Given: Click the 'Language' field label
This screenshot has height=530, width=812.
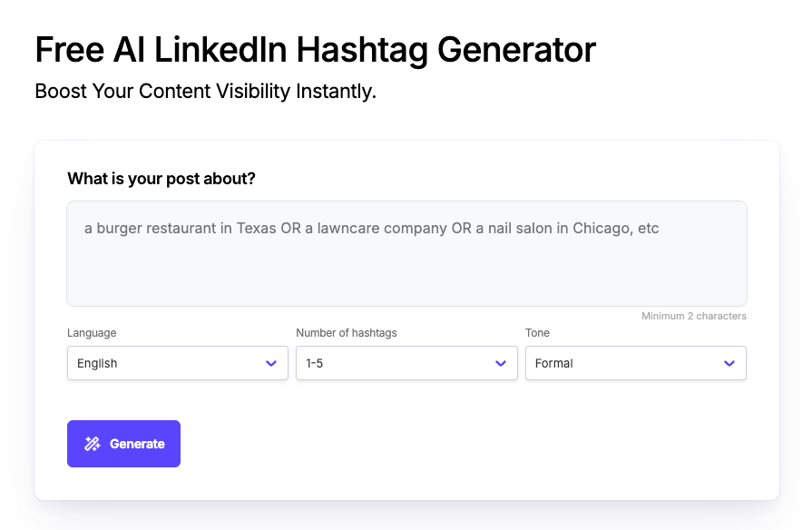Looking at the screenshot, I should click(92, 333).
